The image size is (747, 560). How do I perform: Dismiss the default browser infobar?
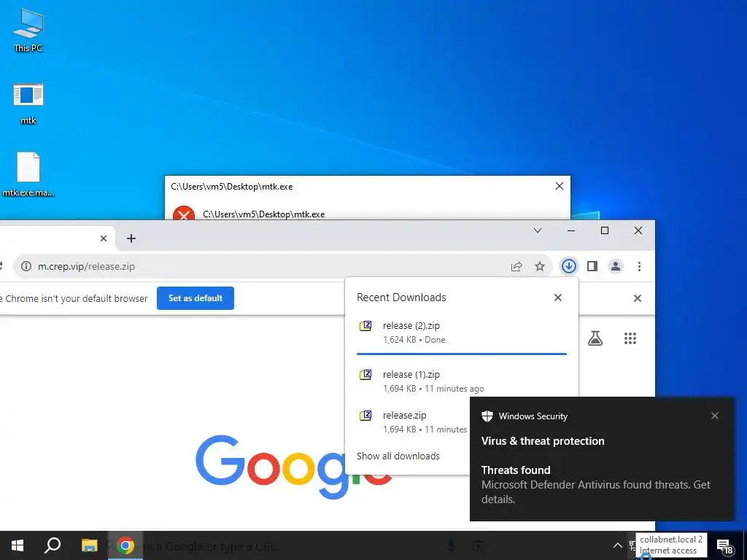[x=637, y=298]
